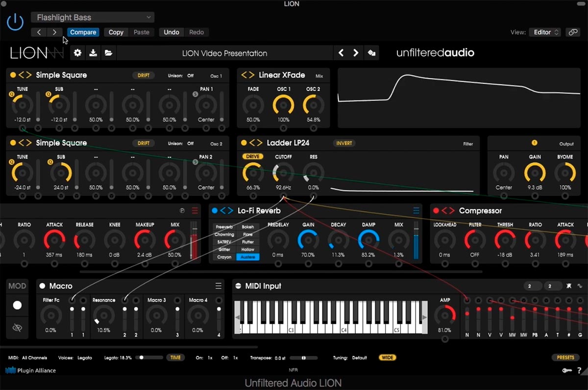
Task: Click the Paste button
Action: (x=141, y=32)
